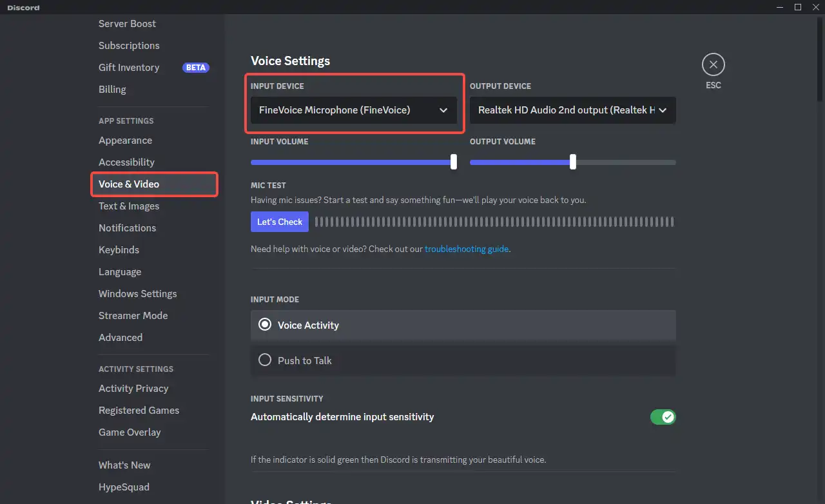The image size is (825, 504).
Task: Open the troubleshooting guide link
Action: (x=467, y=249)
